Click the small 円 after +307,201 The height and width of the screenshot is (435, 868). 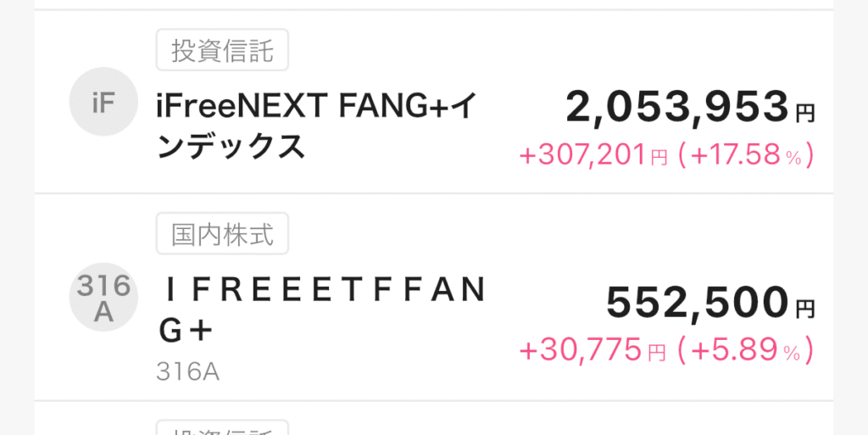coord(659,158)
